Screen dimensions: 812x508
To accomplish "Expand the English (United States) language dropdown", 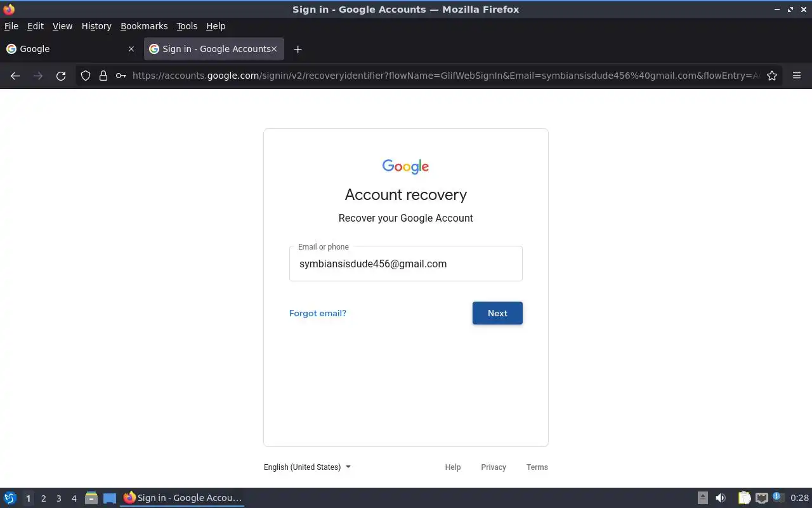I will tap(307, 467).
